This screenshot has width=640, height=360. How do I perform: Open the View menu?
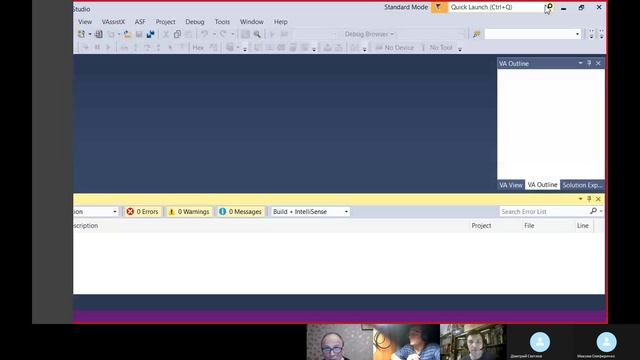point(85,22)
